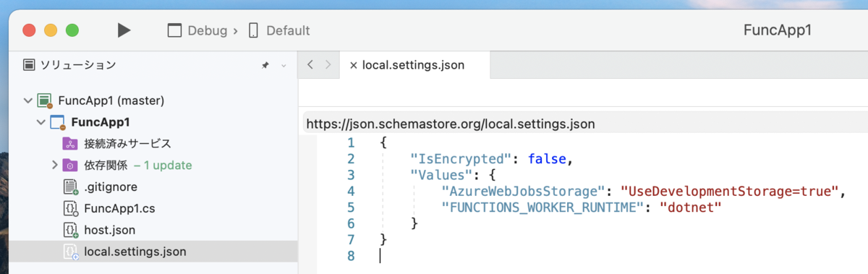868x274 pixels.
Task: Click the .gitignore file icon
Action: (70, 187)
